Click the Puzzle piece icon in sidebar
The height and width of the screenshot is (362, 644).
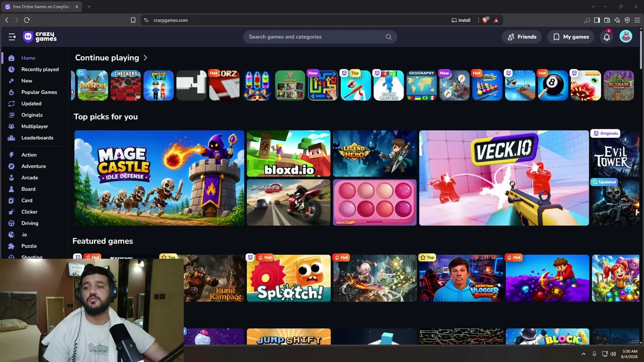point(12,246)
